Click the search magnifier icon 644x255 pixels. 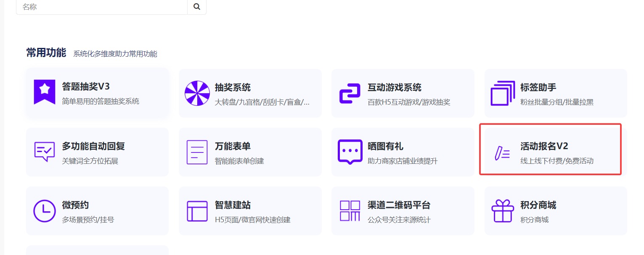pos(196,6)
